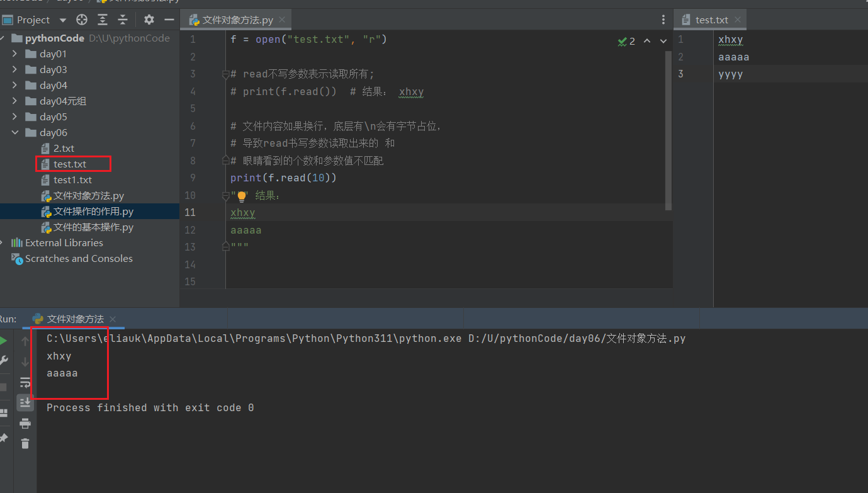
Task: Toggle fold marker at line 13
Action: click(225, 247)
